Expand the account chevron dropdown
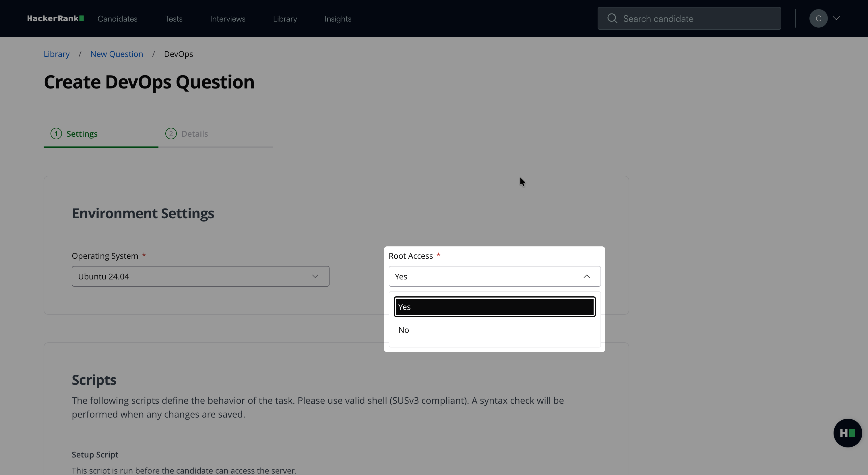This screenshot has width=868, height=475. point(836,19)
